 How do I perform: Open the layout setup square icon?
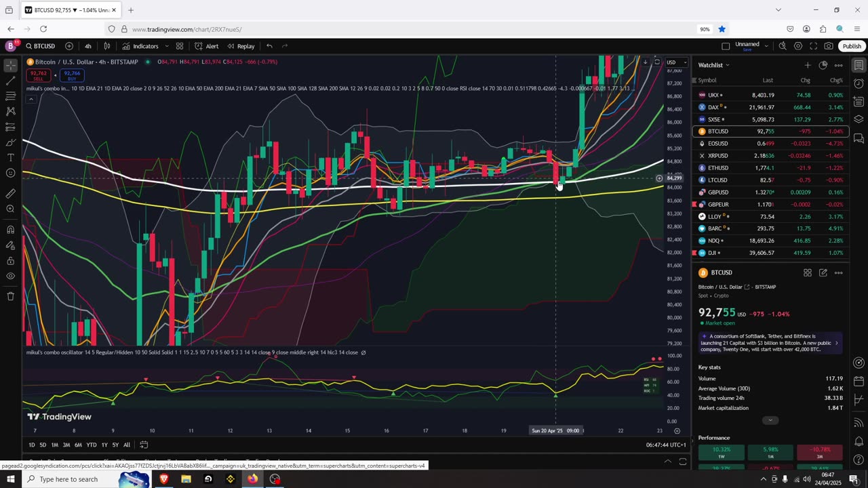pyautogui.click(x=726, y=46)
